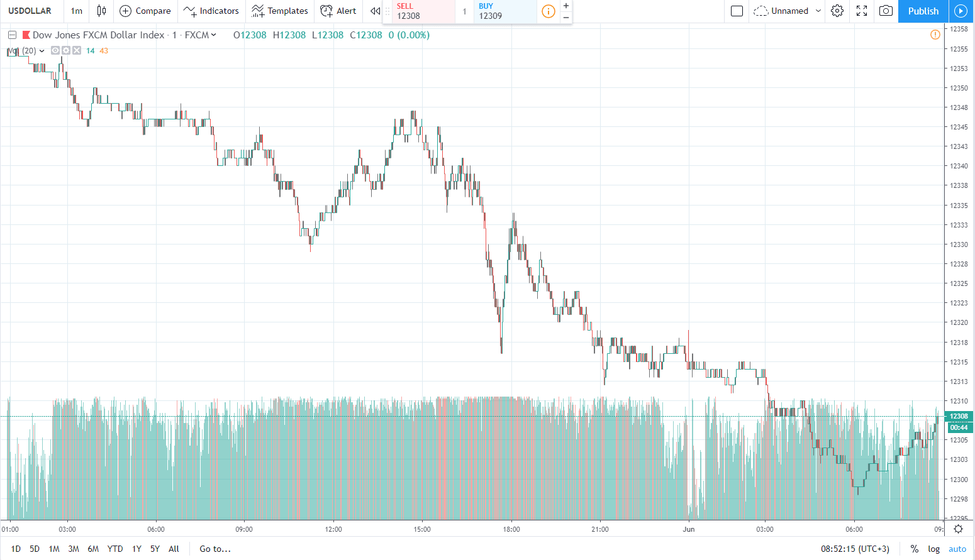
Task: Decrease quantity with the minus stepper
Action: [x=566, y=18]
